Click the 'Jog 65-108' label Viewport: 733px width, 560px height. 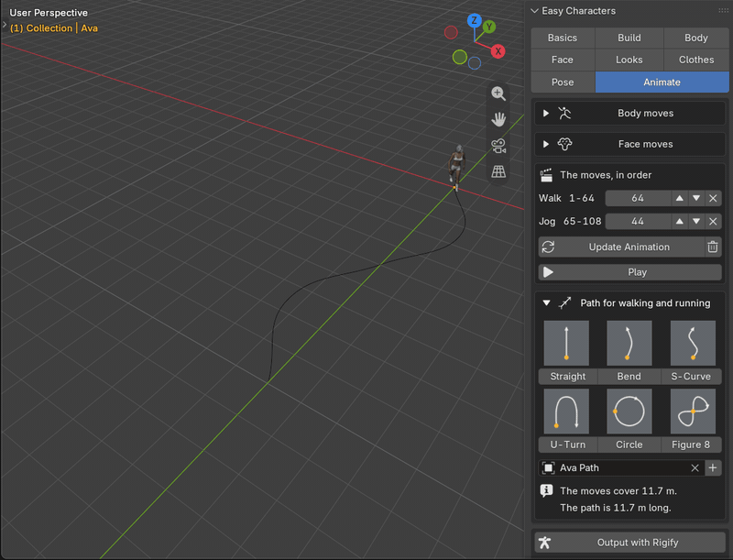click(x=570, y=221)
